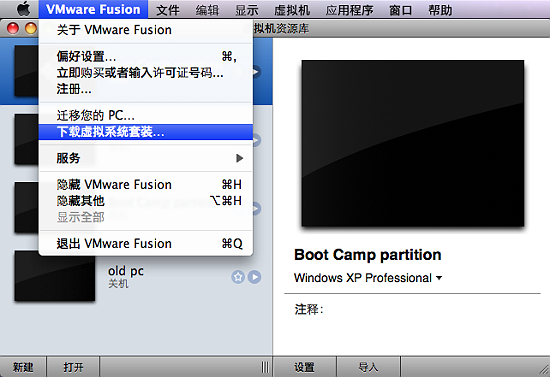The image size is (550, 377).
Task: Select 关于 VMware Fusion menu item
Action: tap(146, 30)
